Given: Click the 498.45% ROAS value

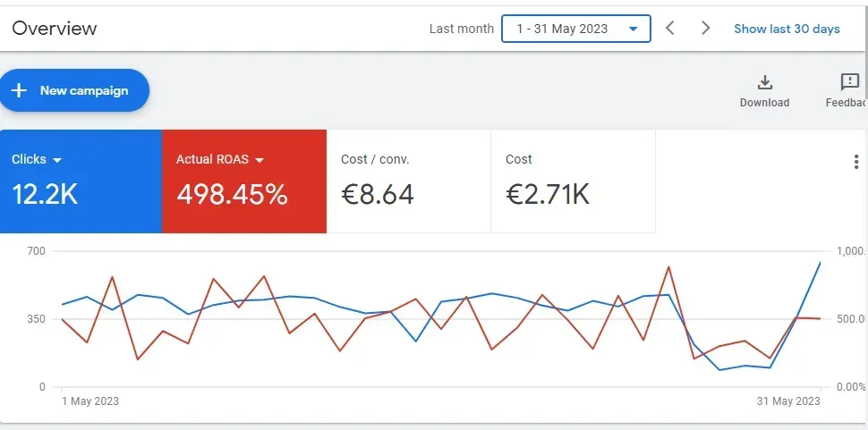Looking at the screenshot, I should point(232,195).
